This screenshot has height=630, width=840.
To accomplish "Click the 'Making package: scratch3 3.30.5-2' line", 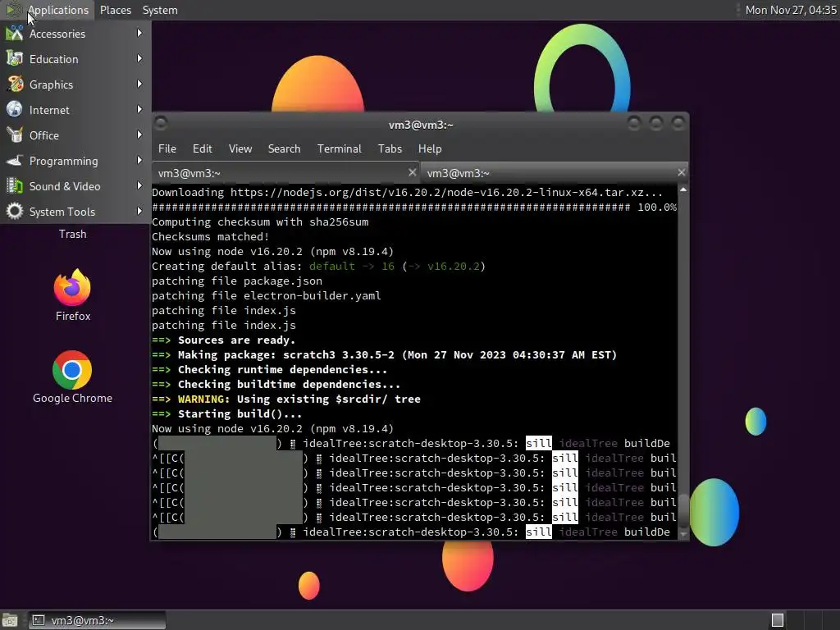I will (384, 355).
